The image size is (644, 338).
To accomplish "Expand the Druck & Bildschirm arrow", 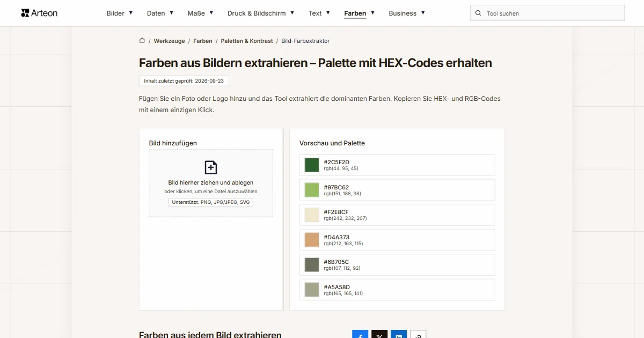I will (x=292, y=13).
